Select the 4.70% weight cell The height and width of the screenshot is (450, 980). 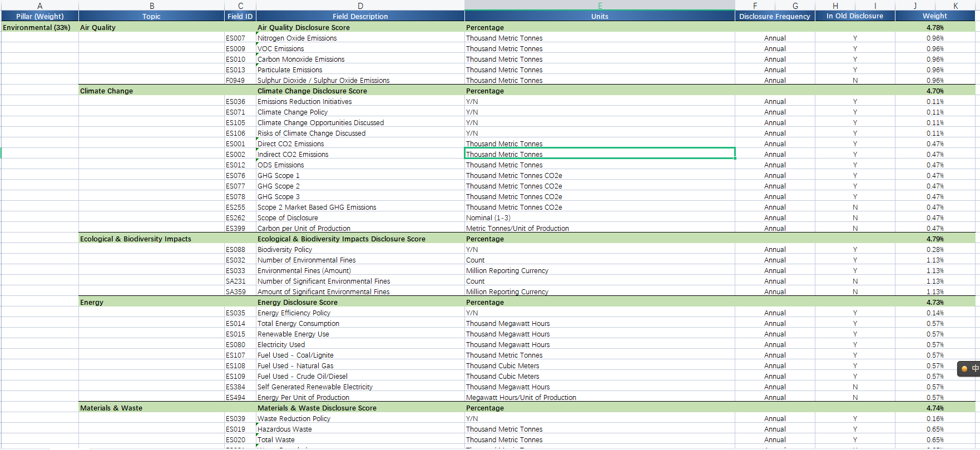point(935,91)
